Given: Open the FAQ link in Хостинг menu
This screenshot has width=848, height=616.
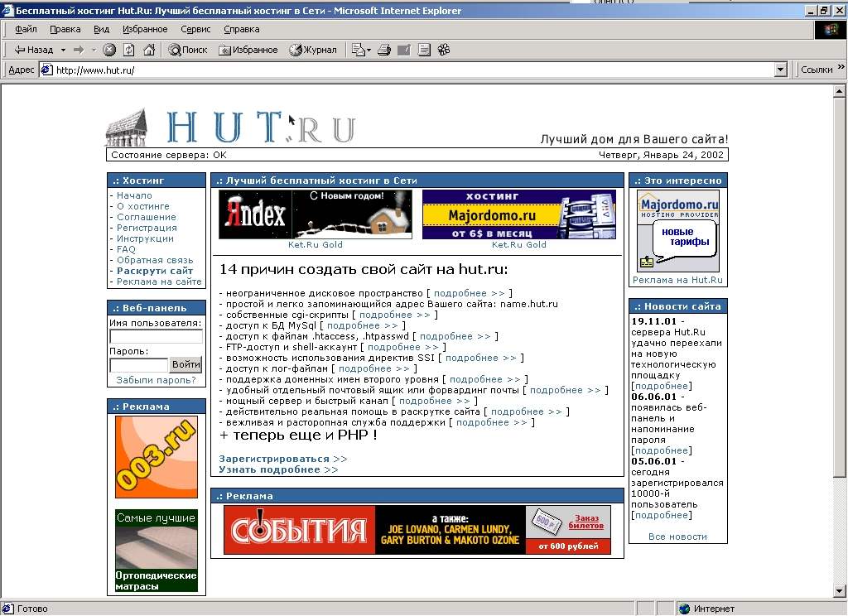Looking at the screenshot, I should point(126,249).
